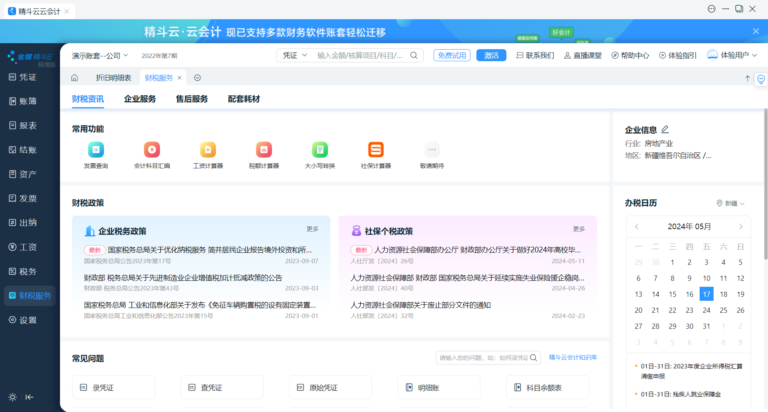Open the 科目余额表 FAQ card
Screen dimensions: 768x412
tap(548, 388)
